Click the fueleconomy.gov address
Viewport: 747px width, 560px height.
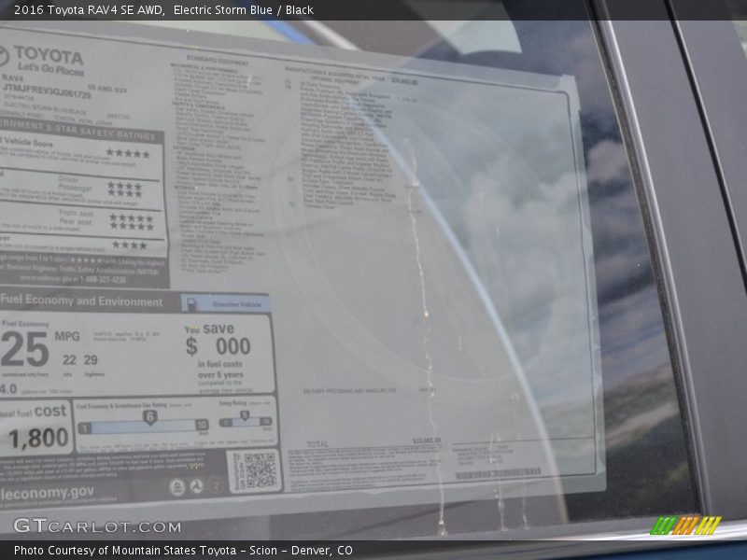(x=48, y=493)
